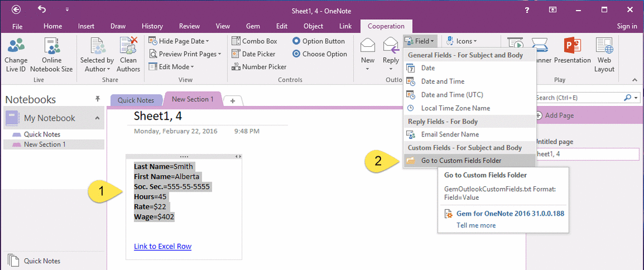The image size is (644, 270).
Task: Open the Icons dropdown
Action: [x=461, y=41]
